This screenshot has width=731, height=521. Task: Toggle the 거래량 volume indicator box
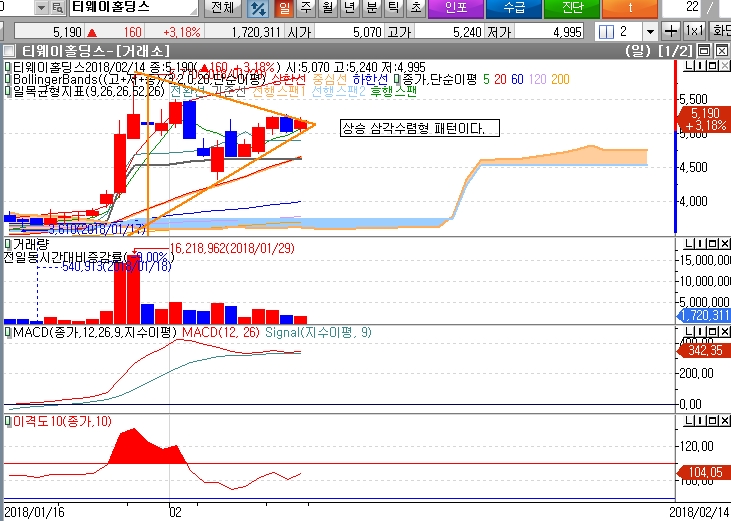tap(7, 244)
